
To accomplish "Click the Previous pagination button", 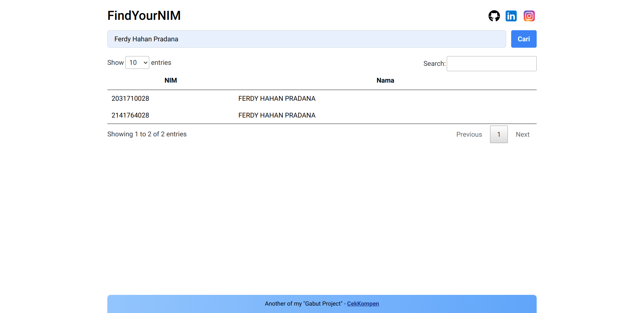I will click(469, 134).
